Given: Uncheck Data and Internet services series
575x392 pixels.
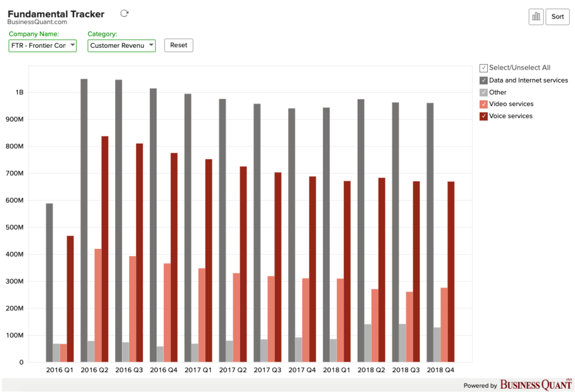Looking at the screenshot, I should click(x=483, y=80).
